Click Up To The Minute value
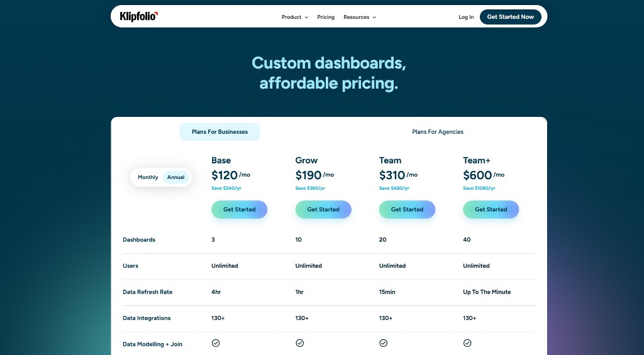Screen dimensions: 644x355 (487, 292)
